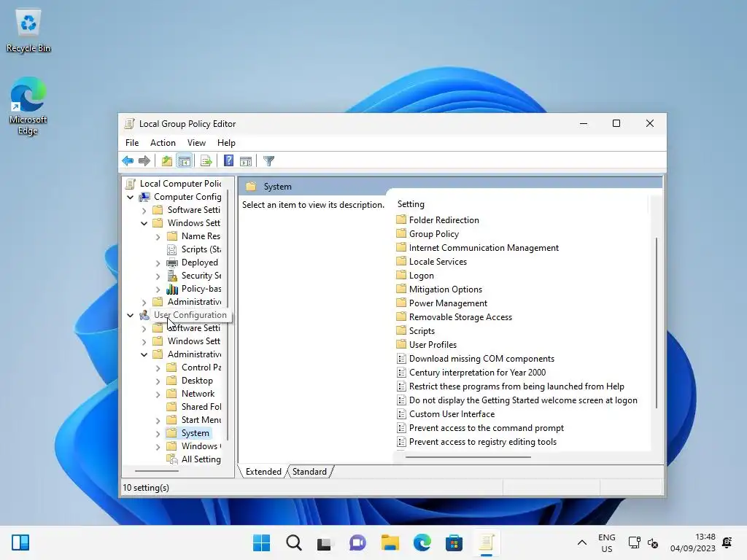Open Microsoft Edge desktop shortcut
The image size is (747, 560).
(28, 106)
